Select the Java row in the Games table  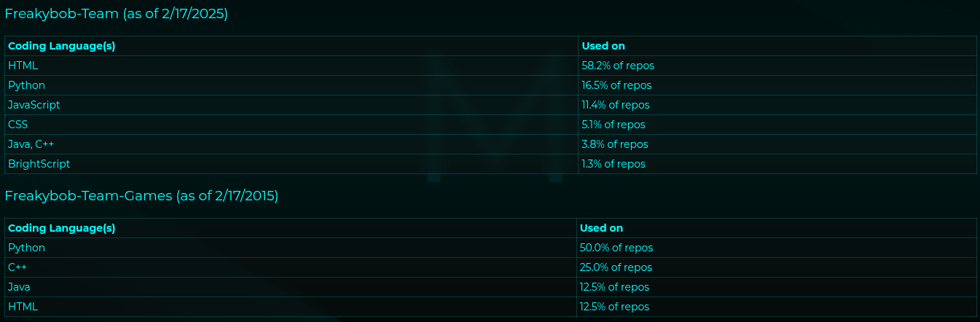(19, 287)
